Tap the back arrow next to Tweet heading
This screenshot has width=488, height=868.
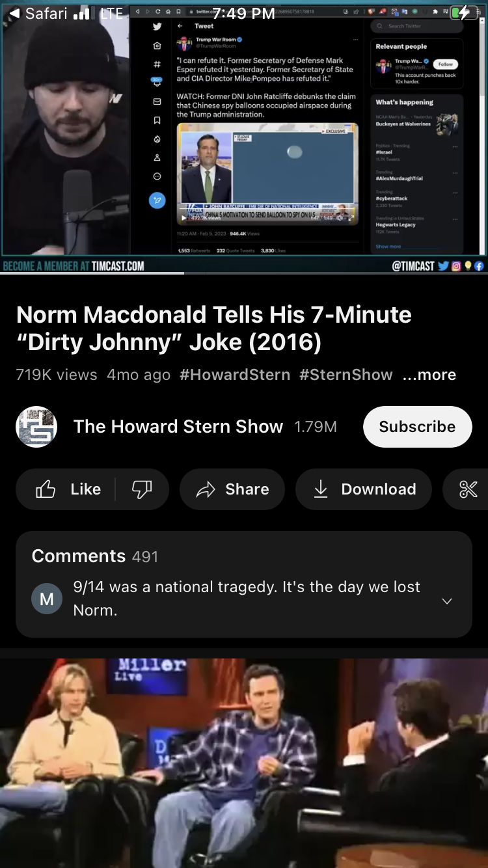pos(180,26)
